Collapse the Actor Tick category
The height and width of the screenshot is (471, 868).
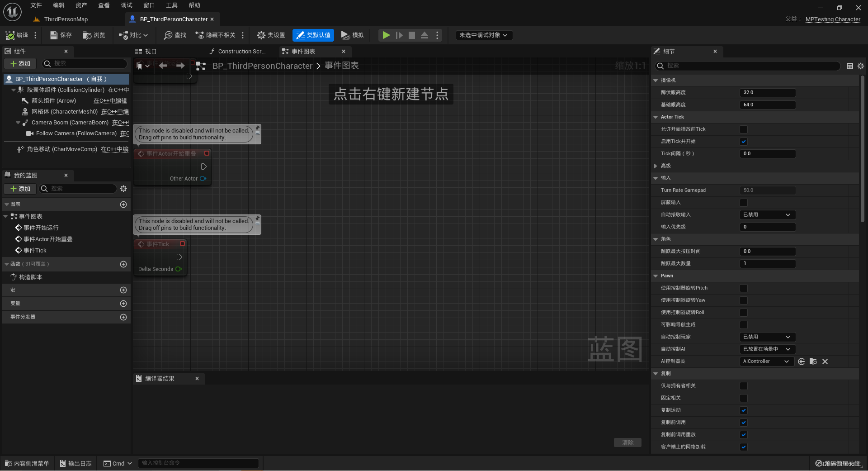coord(656,117)
